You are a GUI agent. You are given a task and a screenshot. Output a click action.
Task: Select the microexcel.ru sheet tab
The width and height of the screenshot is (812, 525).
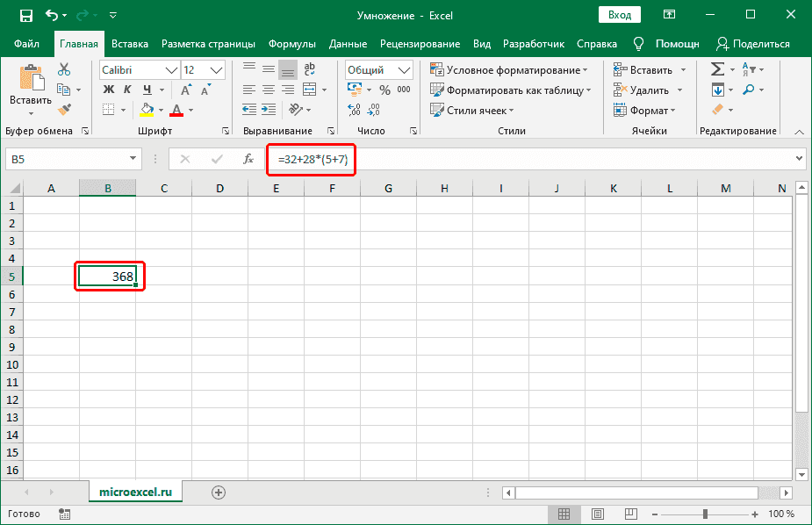[x=135, y=492]
